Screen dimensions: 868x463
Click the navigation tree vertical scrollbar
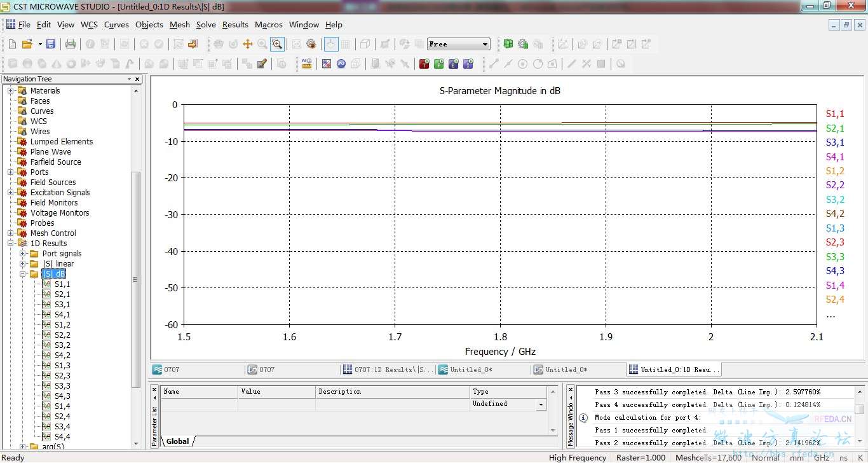pyautogui.click(x=135, y=267)
